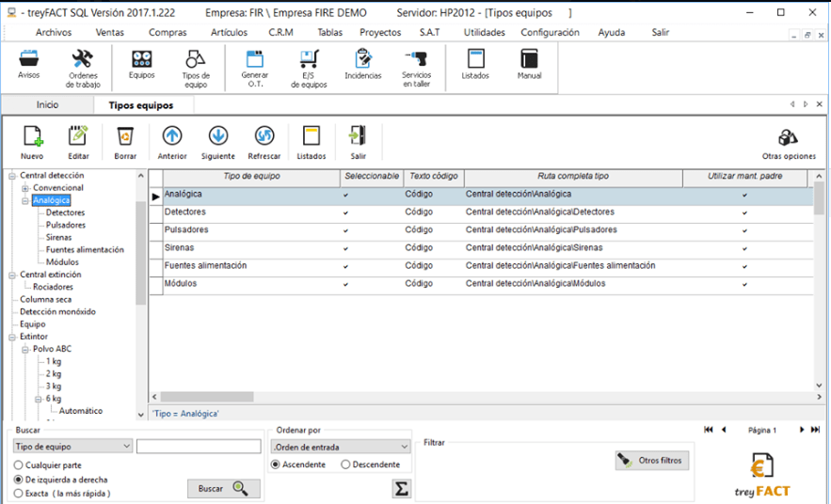
Task: Click the sigma summation button
Action: click(x=402, y=488)
